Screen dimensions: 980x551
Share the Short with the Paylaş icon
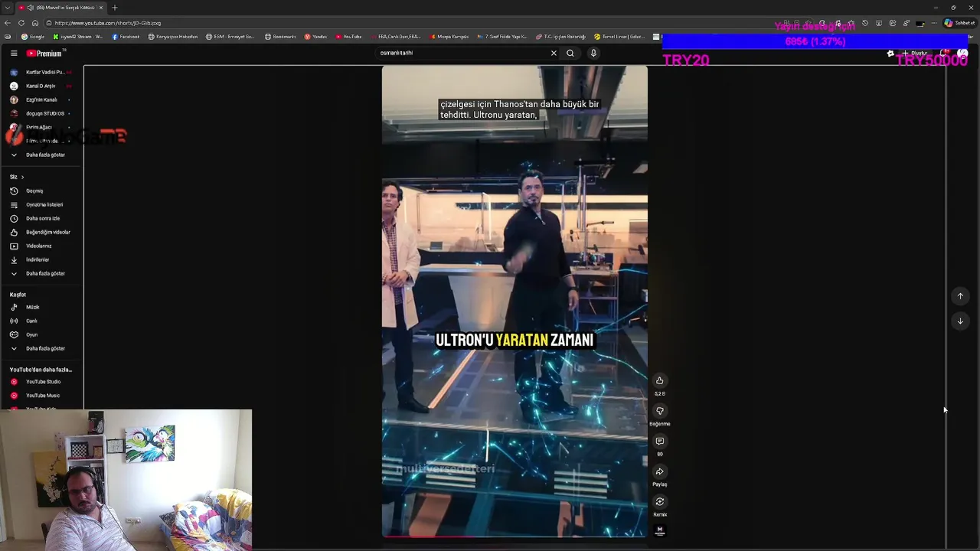coord(659,471)
